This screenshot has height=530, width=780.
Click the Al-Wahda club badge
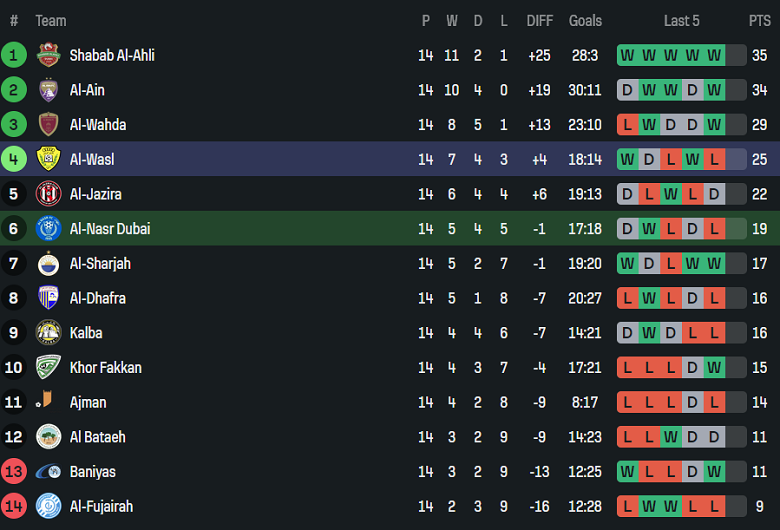pos(48,125)
